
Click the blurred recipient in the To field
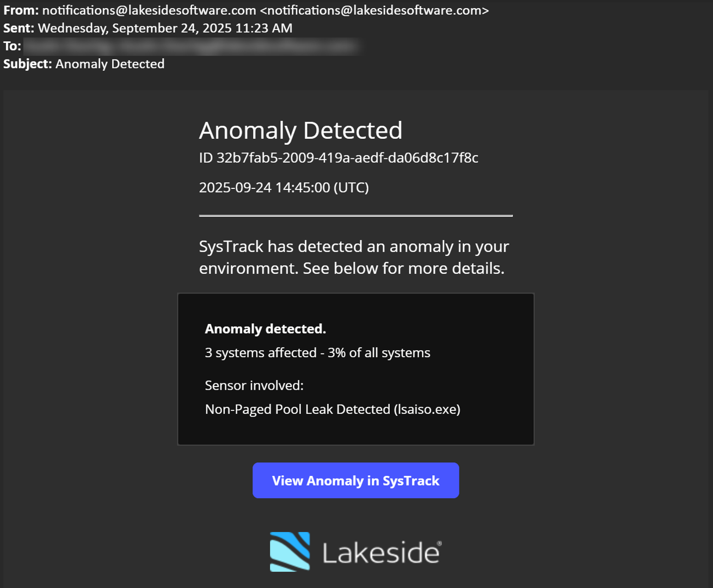190,46
